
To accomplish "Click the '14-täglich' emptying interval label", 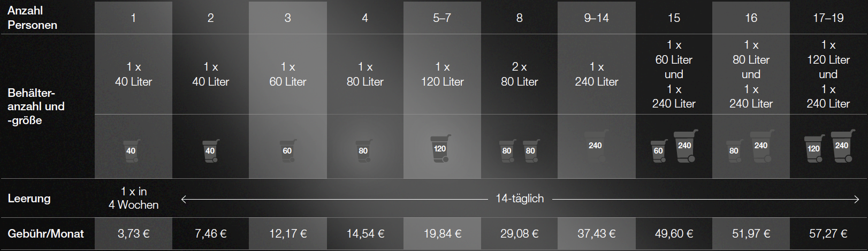I will (520, 199).
